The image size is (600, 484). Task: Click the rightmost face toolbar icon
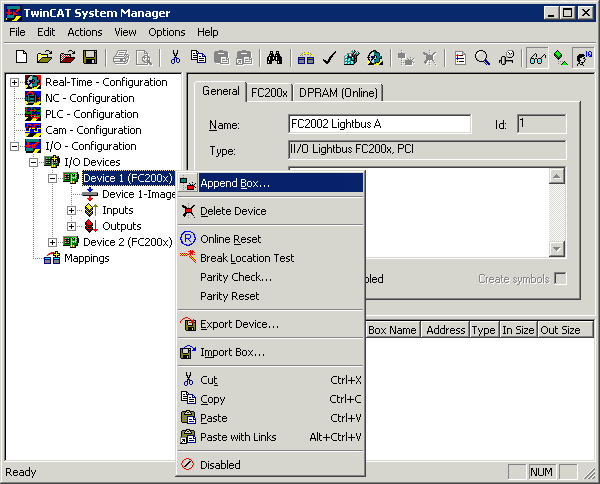583,58
